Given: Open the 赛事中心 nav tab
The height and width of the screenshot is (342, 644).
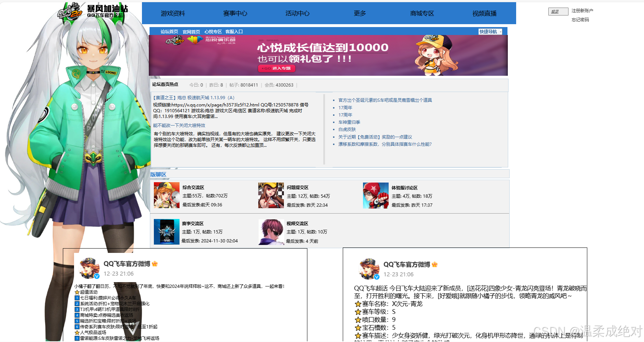Looking at the screenshot, I should tap(235, 13).
